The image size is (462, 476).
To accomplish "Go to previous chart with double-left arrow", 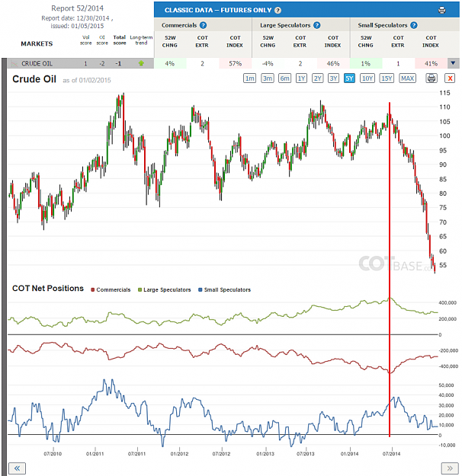I will 17,468.
